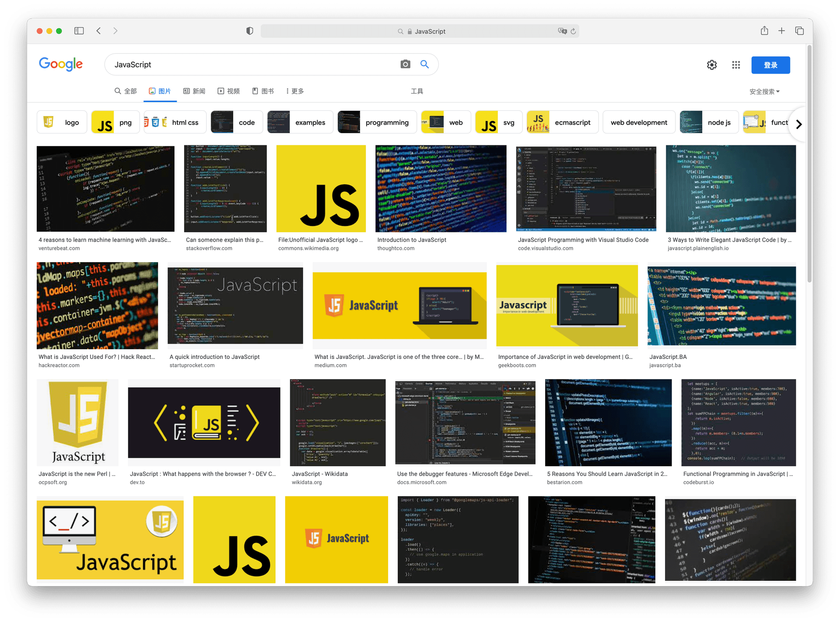Viewport: 840px width, 622px height.
Task: Open Introduction to JavaScript thumbnail
Action: click(441, 189)
